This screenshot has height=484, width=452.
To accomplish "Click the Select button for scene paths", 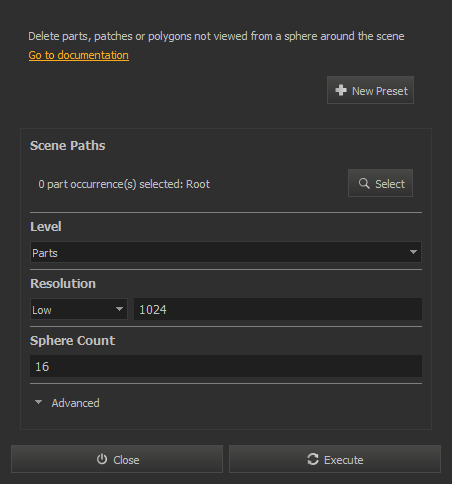I will (x=380, y=183).
